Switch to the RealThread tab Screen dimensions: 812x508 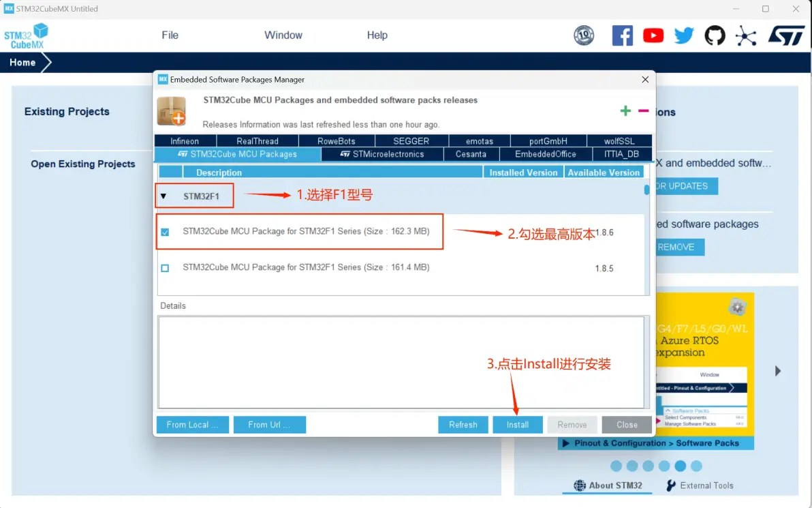pyautogui.click(x=257, y=140)
